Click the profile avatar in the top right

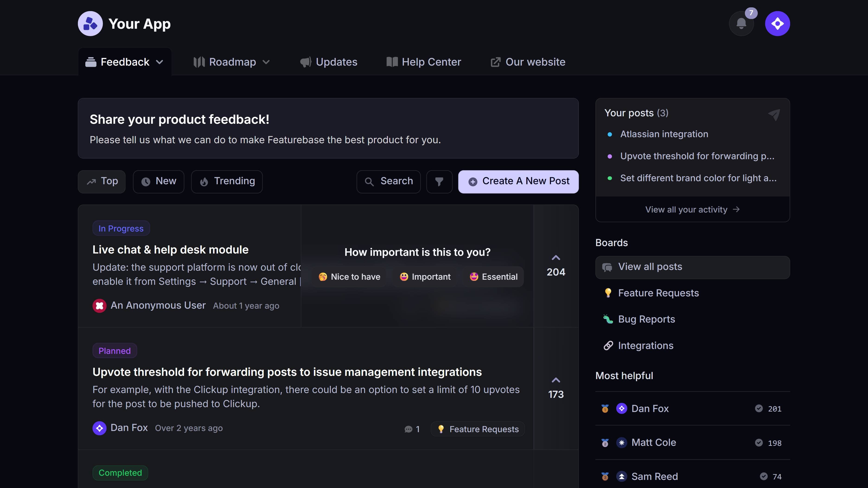[777, 23]
